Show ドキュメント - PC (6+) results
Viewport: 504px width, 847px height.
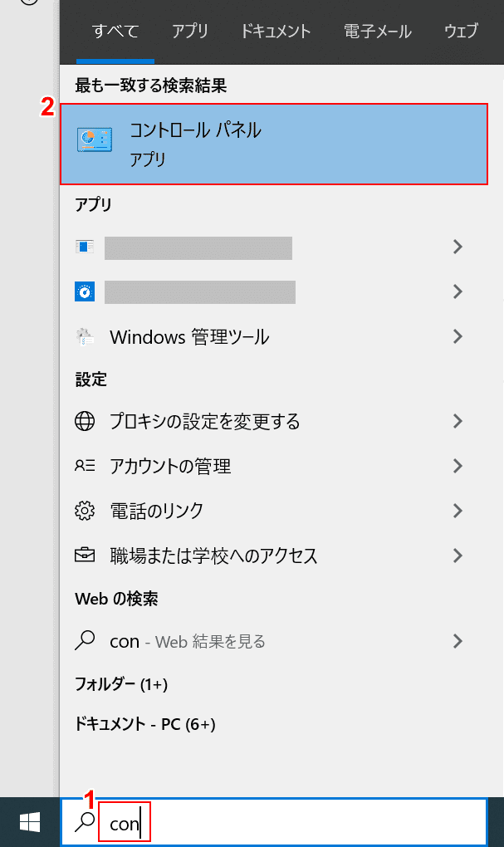(144, 724)
